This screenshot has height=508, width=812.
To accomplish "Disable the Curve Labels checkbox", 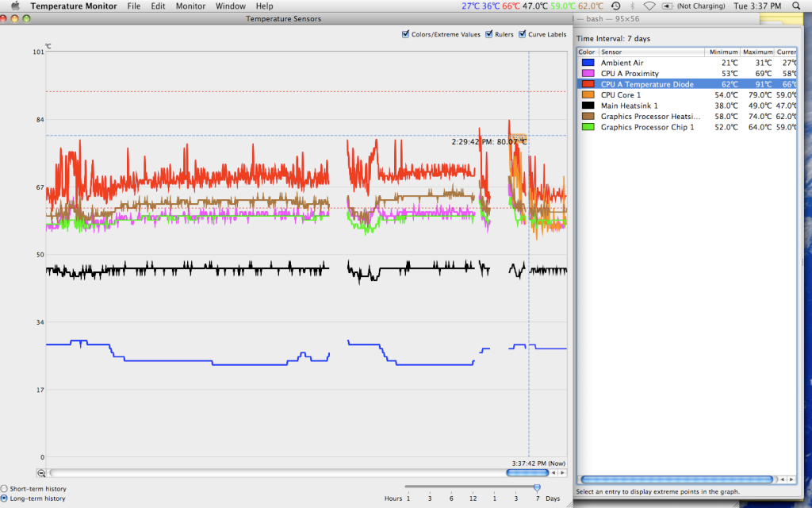I will pyautogui.click(x=522, y=34).
